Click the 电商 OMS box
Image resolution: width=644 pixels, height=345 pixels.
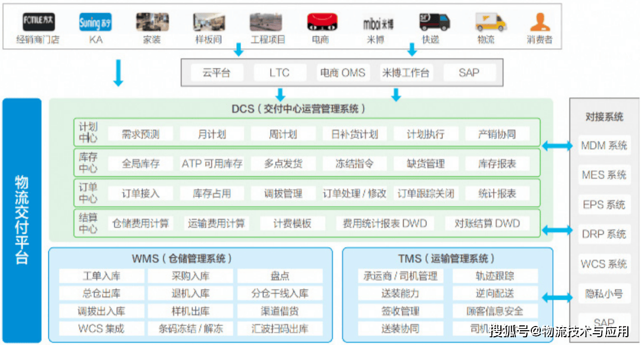click(x=342, y=73)
